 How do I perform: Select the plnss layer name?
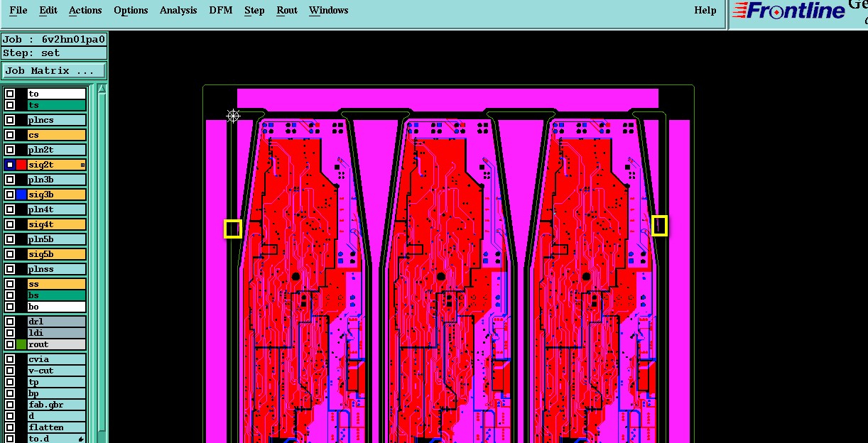pos(57,269)
